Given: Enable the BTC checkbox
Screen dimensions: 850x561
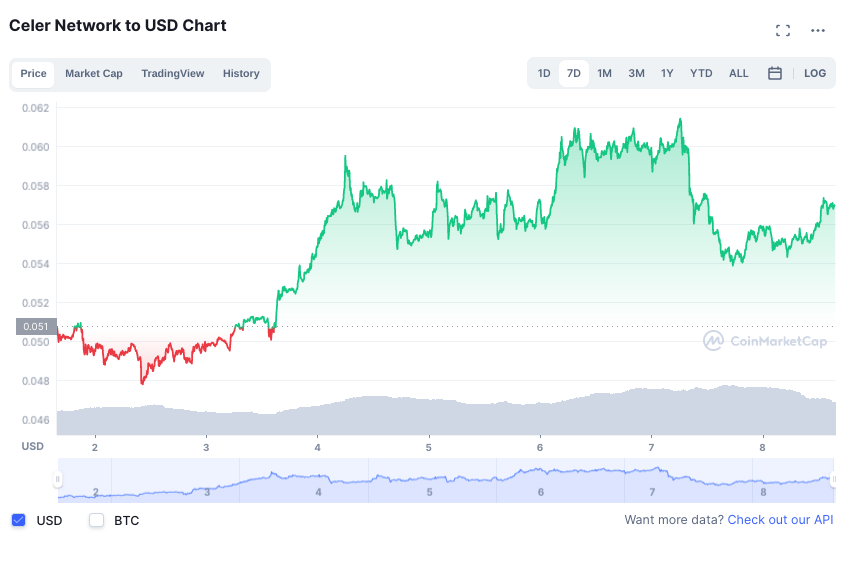Looking at the screenshot, I should (x=96, y=520).
